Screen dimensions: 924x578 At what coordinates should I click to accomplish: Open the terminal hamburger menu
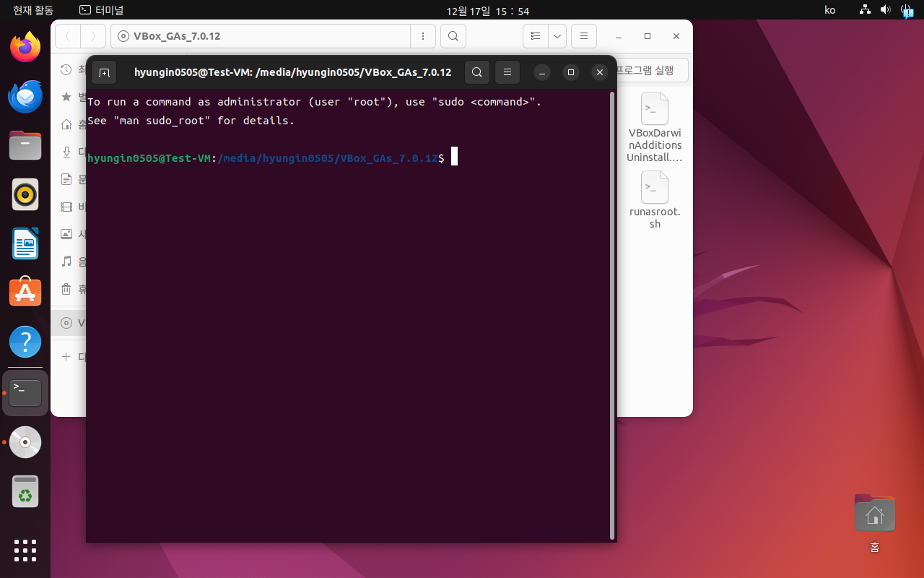tap(507, 72)
